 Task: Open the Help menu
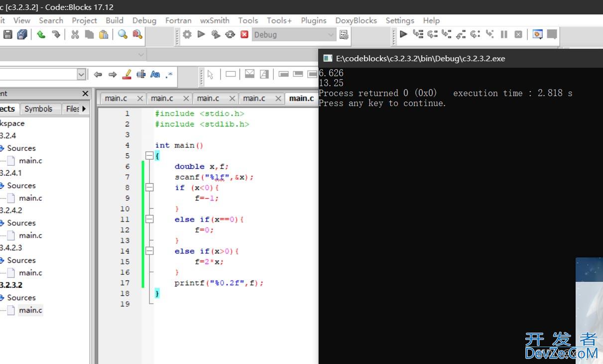[x=431, y=20]
